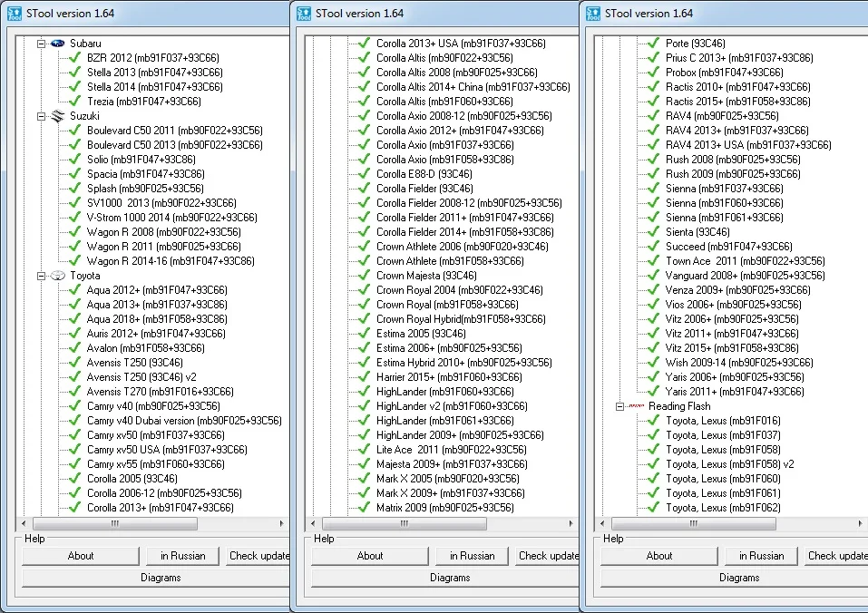Click the Suzuki brand logo icon

coord(57,116)
